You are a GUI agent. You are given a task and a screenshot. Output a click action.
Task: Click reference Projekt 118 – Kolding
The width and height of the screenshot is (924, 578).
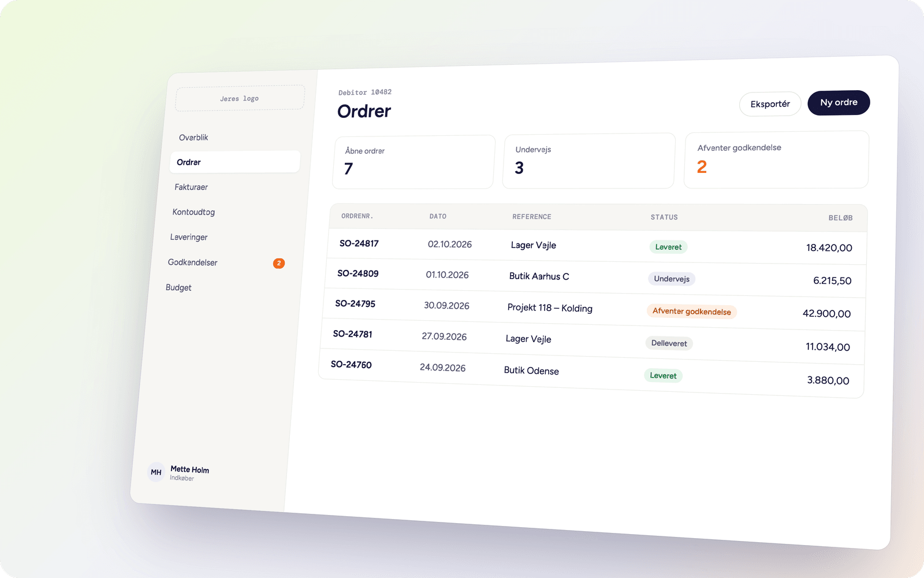(550, 308)
